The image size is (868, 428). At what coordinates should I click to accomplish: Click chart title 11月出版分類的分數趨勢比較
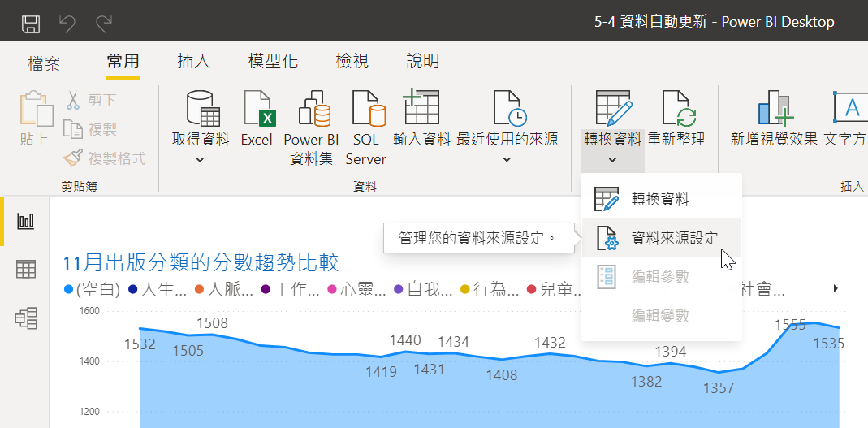(201, 263)
